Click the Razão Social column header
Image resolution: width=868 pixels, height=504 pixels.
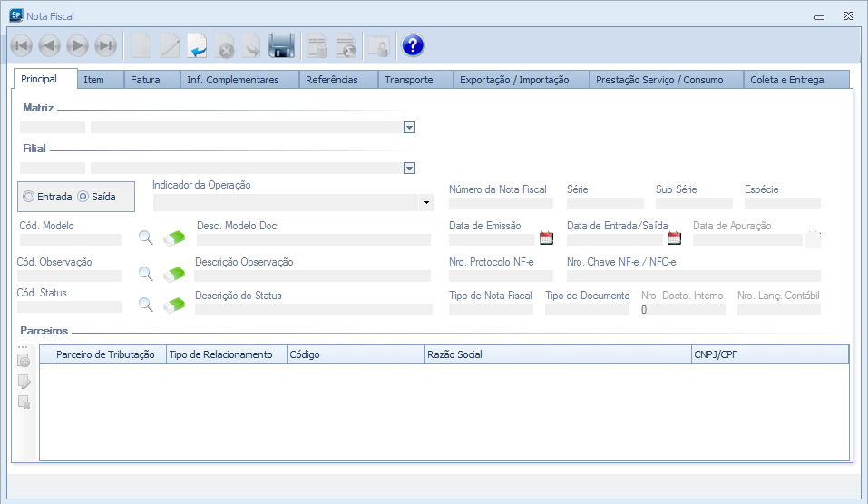point(558,354)
